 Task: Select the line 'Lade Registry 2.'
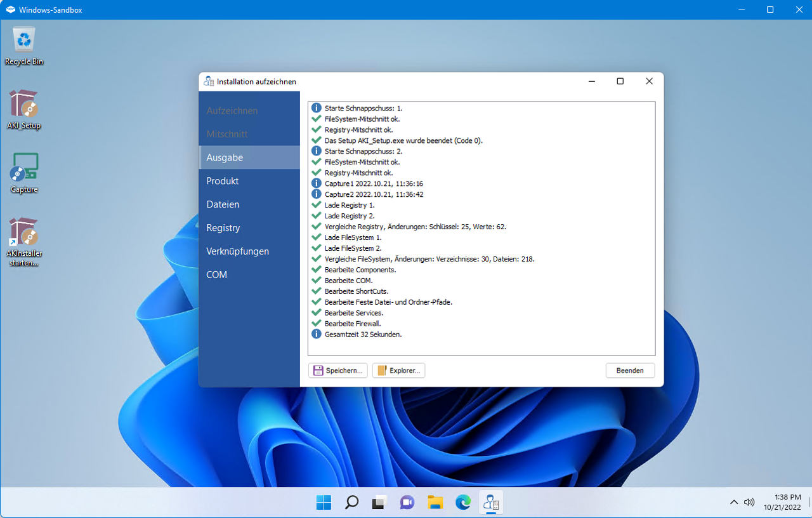(350, 216)
